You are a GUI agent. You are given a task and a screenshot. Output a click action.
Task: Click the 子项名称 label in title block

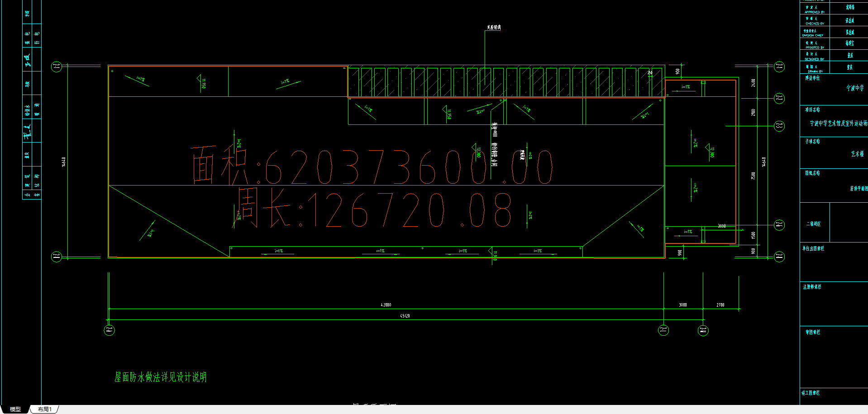pos(812,141)
